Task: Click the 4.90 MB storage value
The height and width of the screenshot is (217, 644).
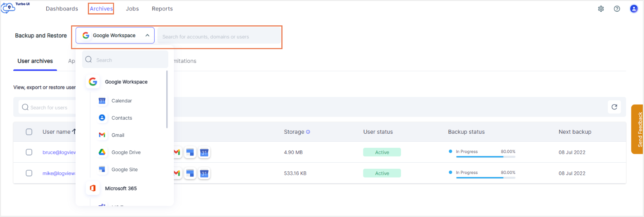Action: [293, 152]
